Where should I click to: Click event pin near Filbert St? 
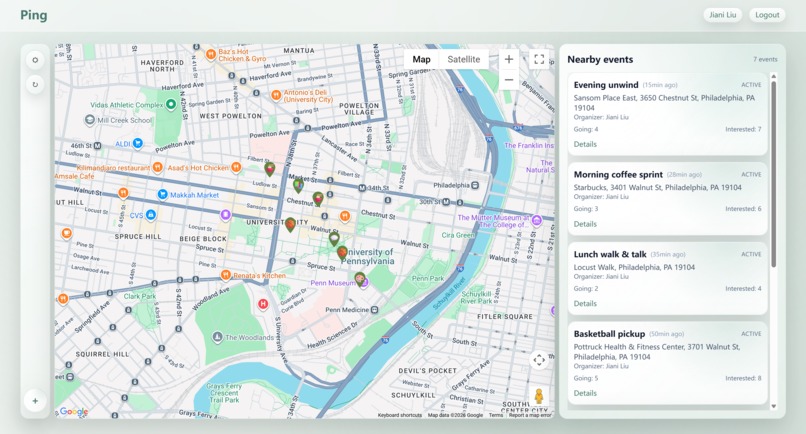click(269, 168)
